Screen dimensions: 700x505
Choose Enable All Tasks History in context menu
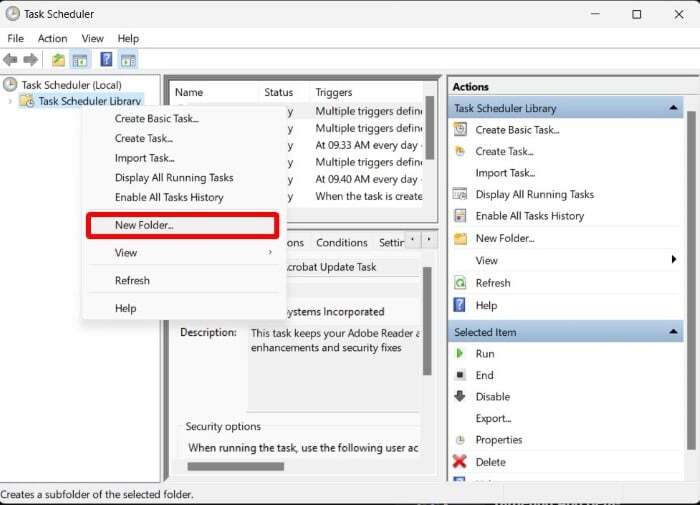point(183,197)
